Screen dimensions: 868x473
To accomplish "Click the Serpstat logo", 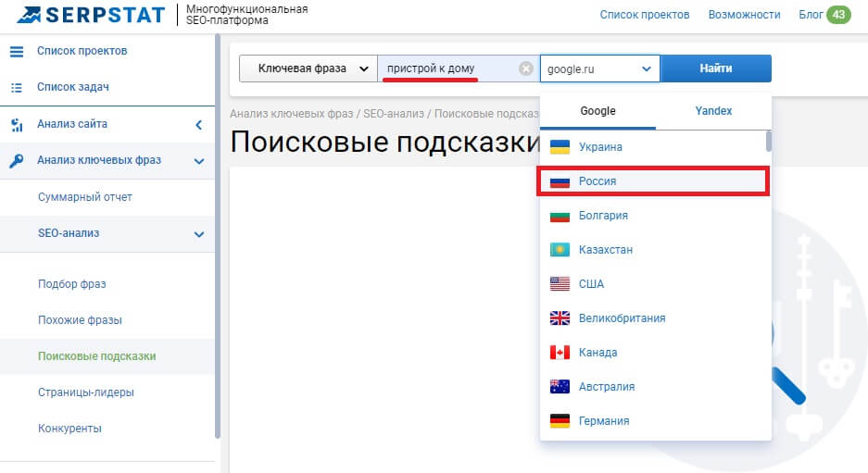I will (92, 15).
